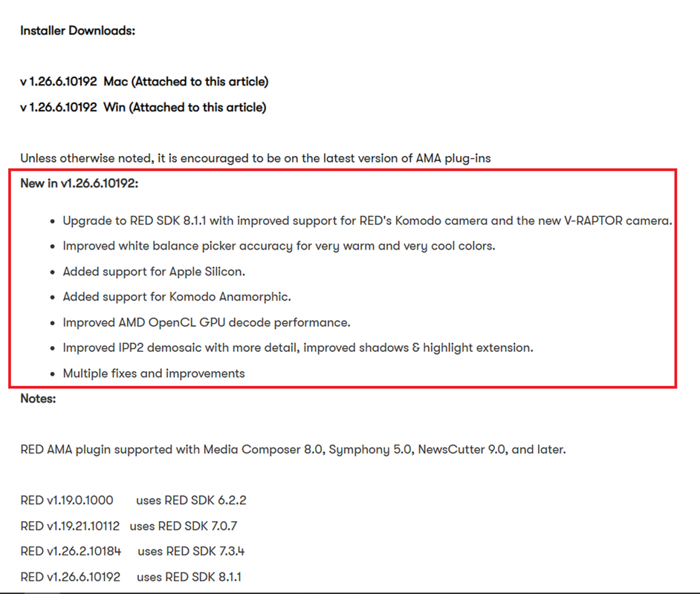Viewport: 700px width, 594px height.
Task: Click the 'New in v1.26.6.10192:' heading
Action: click(80, 183)
